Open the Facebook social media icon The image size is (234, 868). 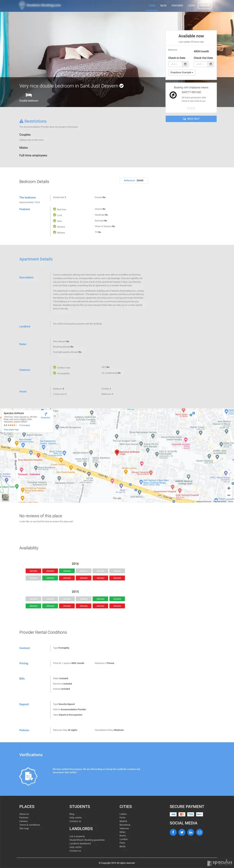(173, 832)
